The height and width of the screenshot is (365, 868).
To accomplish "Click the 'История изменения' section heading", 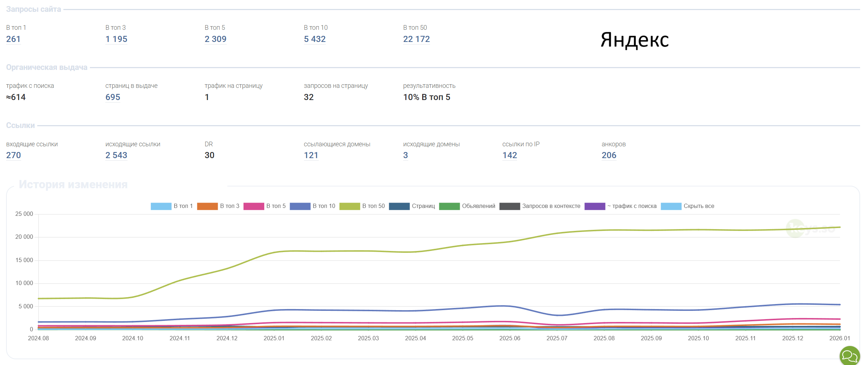I will (x=73, y=184).
